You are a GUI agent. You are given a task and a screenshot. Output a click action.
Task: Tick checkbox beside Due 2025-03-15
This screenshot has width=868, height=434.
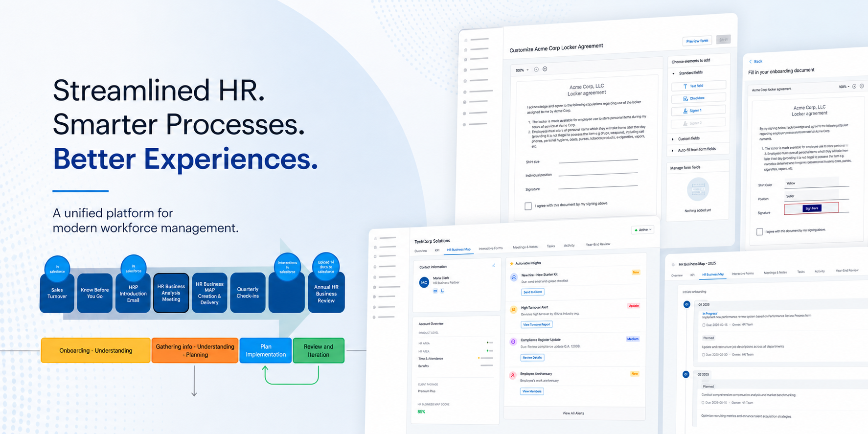(x=704, y=325)
